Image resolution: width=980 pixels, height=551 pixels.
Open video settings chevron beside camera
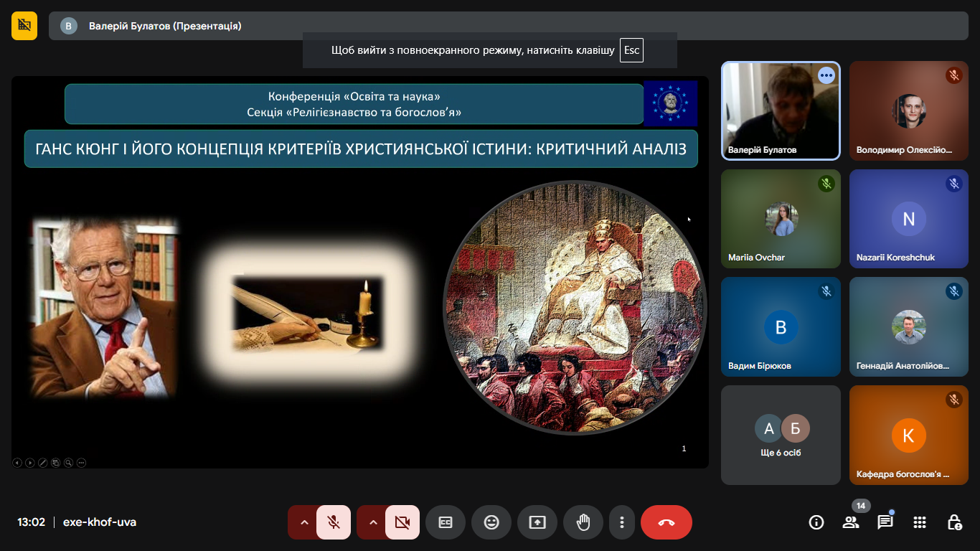click(373, 522)
